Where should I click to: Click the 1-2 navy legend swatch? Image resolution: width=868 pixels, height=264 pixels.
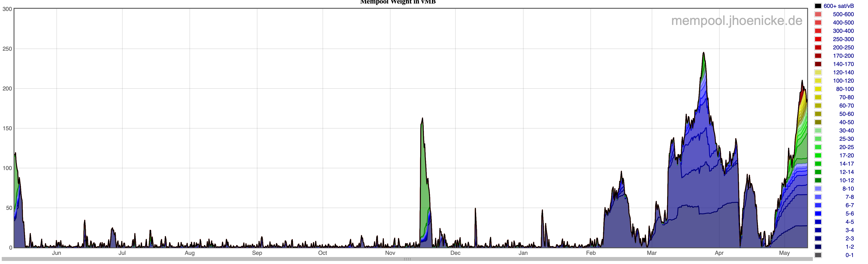pyautogui.click(x=818, y=247)
